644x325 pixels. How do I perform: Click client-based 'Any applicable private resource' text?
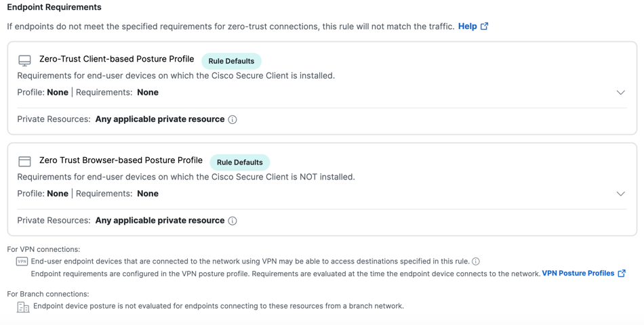tap(160, 119)
